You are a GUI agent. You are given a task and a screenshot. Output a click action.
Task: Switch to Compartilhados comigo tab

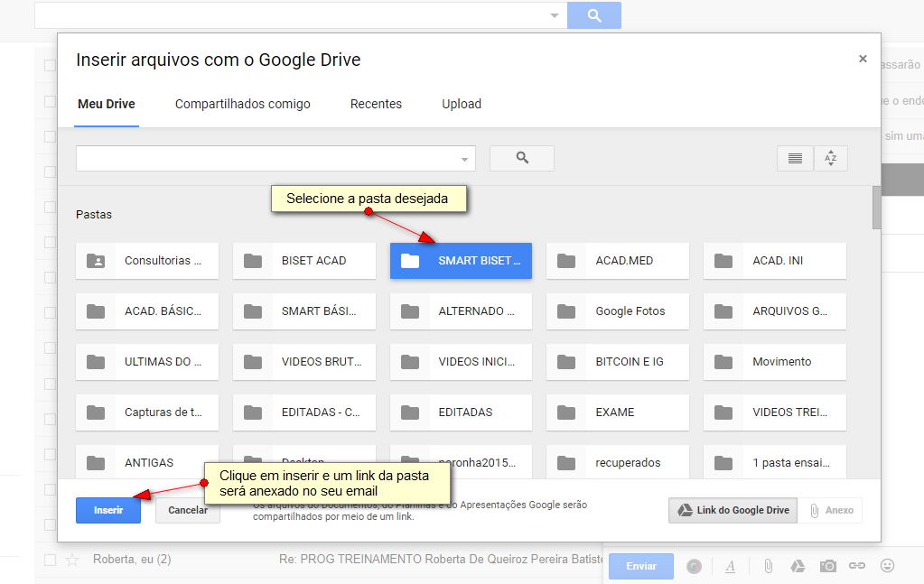[x=243, y=104]
